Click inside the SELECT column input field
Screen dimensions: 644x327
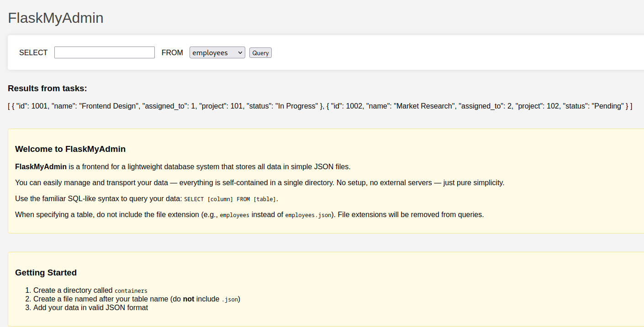pyautogui.click(x=104, y=52)
